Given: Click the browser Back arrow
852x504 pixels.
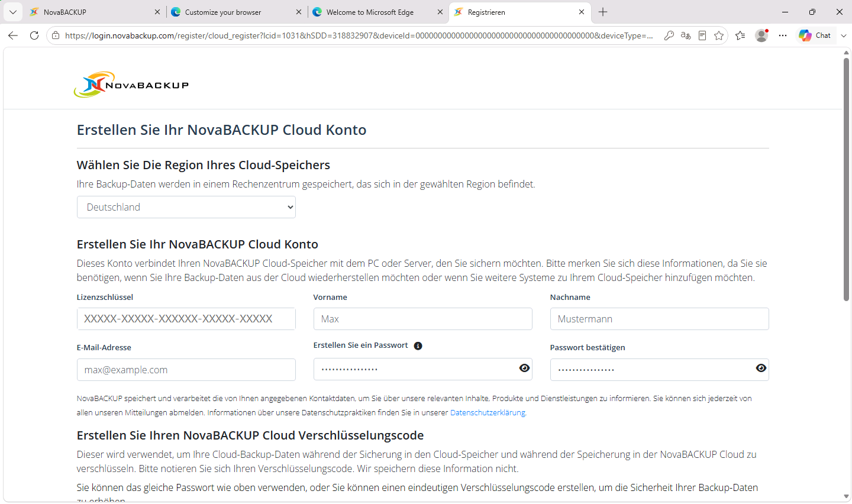Looking at the screenshot, I should coord(13,35).
